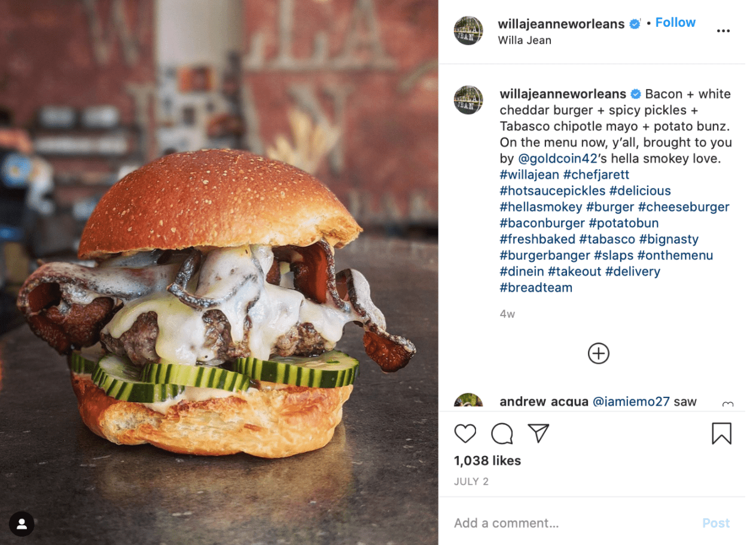Open andrew acqua's profile picture
Screen dimensions: 756x545
click(468, 401)
